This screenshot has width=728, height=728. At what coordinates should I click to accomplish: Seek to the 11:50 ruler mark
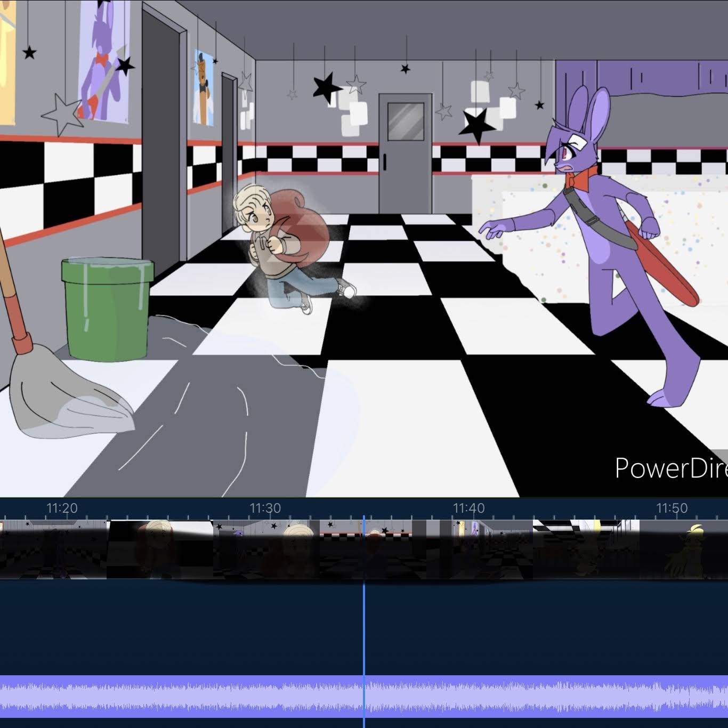pyautogui.click(x=672, y=508)
